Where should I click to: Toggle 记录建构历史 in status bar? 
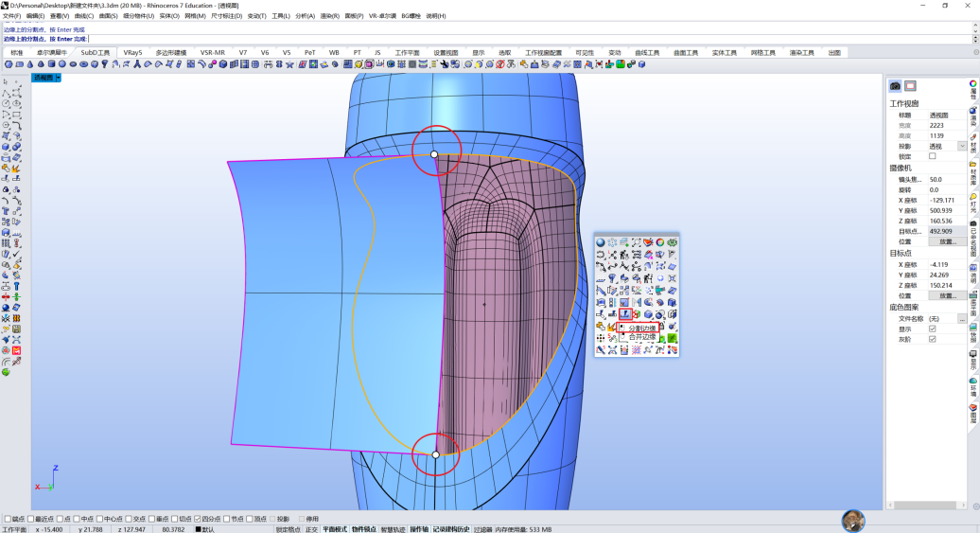pyautogui.click(x=451, y=529)
